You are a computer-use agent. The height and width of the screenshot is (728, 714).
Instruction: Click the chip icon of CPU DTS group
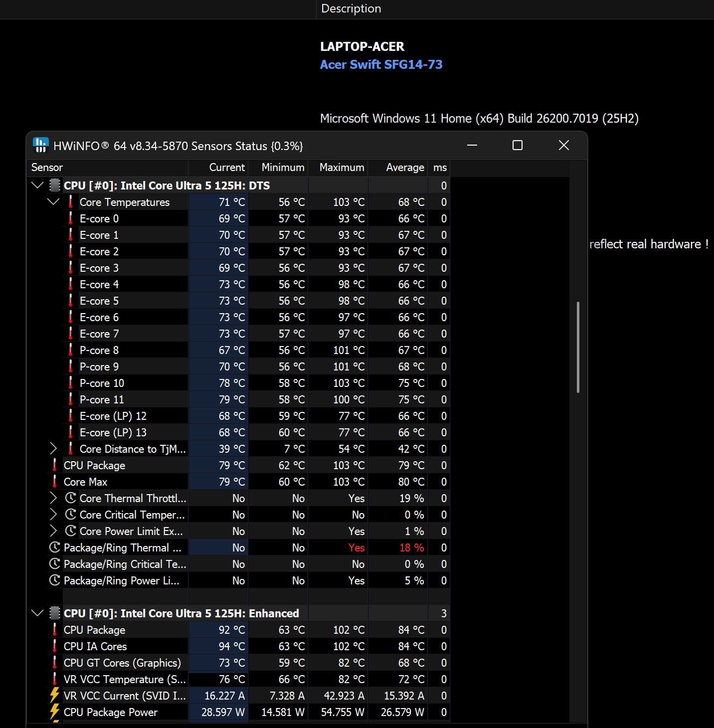(55, 185)
